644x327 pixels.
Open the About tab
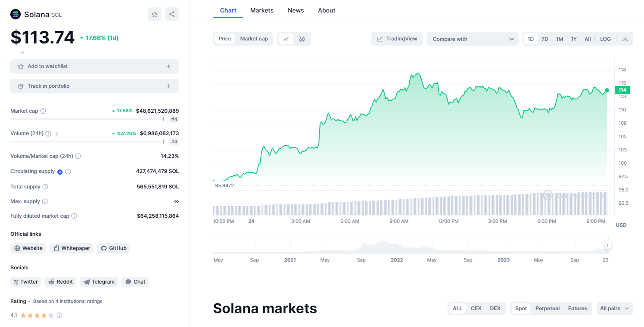click(x=327, y=10)
